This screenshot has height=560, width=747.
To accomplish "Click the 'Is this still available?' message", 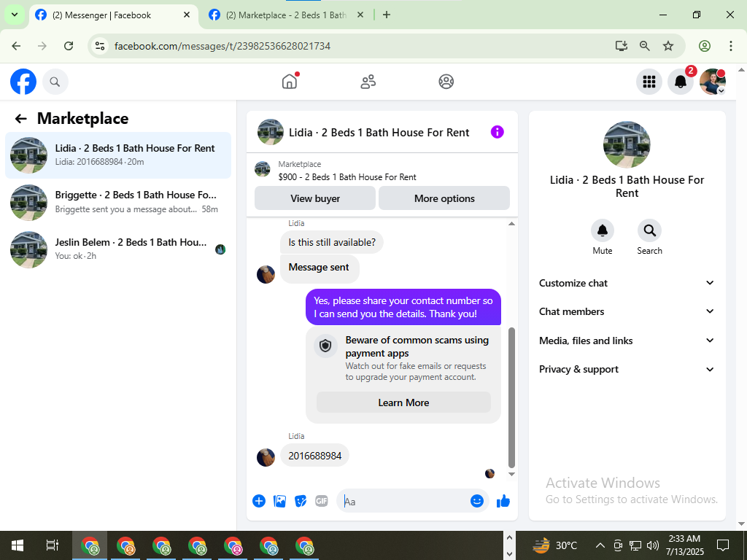I will 332,242.
